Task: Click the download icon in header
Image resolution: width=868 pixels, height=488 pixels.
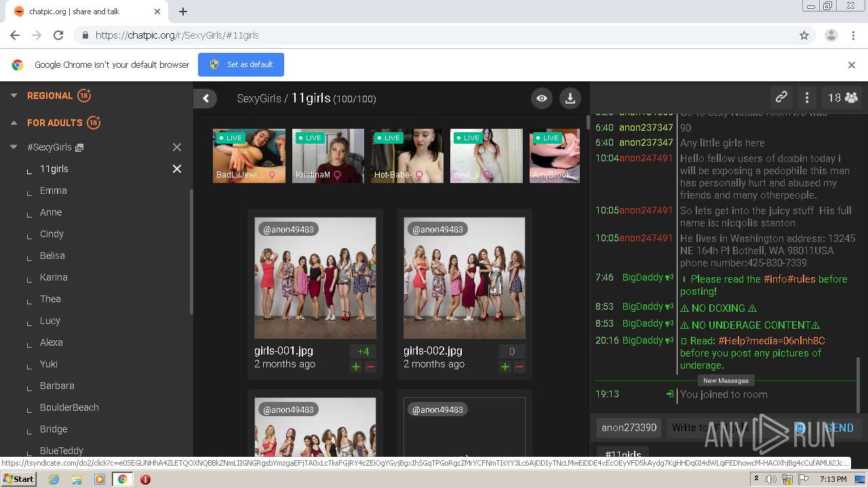Action: coord(570,98)
